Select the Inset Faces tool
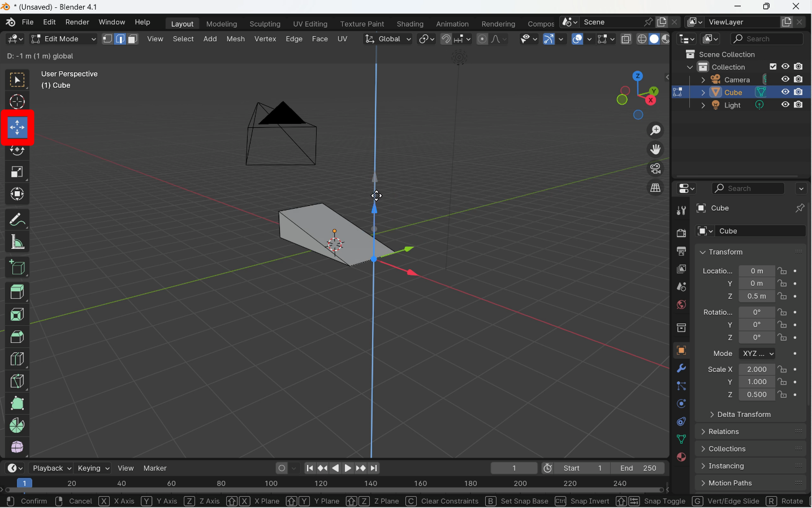 coord(17,315)
